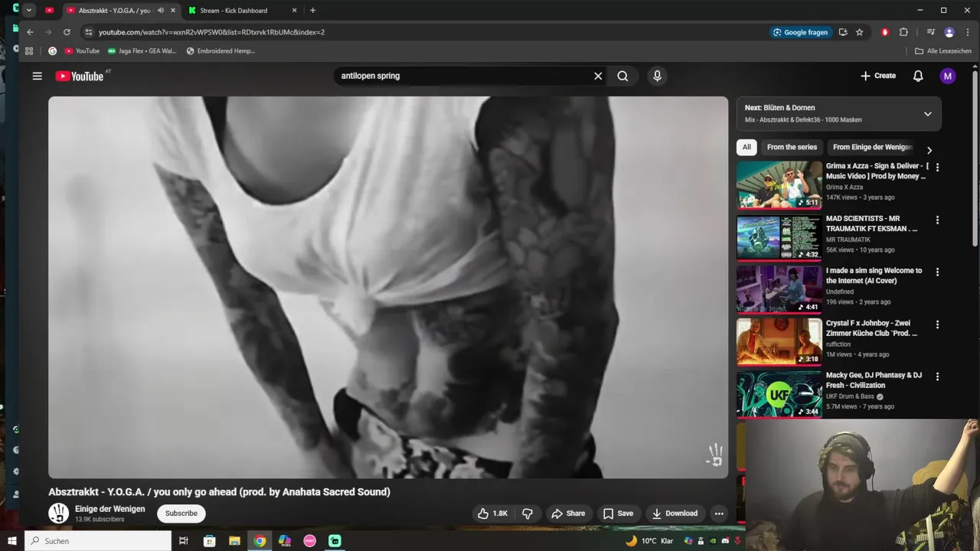This screenshot has height=551, width=980.
Task: Run the search with the magnifier button
Action: coord(622,76)
